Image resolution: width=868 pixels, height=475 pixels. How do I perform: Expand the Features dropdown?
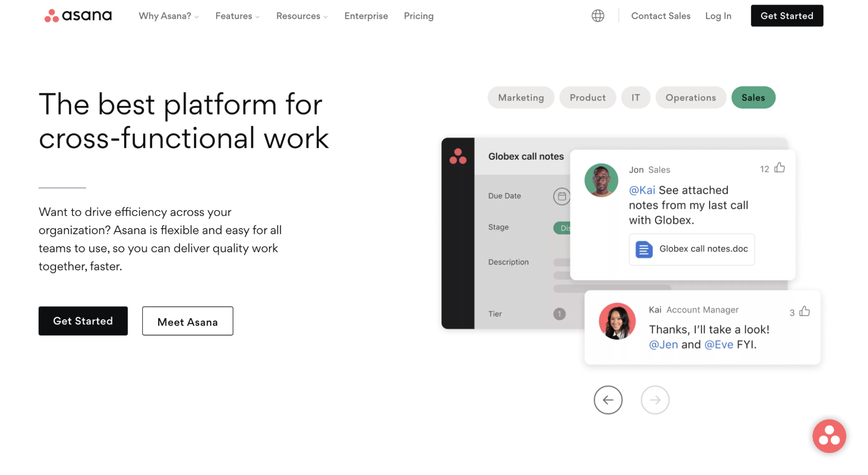point(237,16)
